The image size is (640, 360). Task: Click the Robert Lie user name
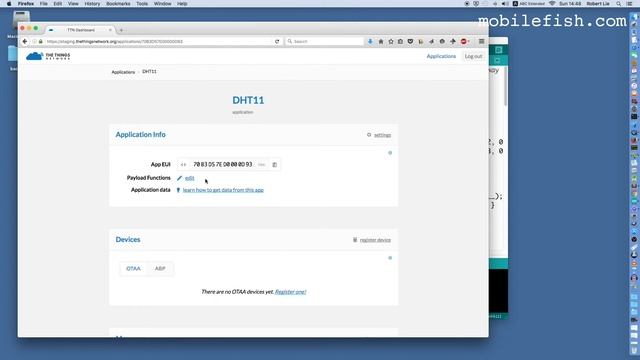click(598, 4)
